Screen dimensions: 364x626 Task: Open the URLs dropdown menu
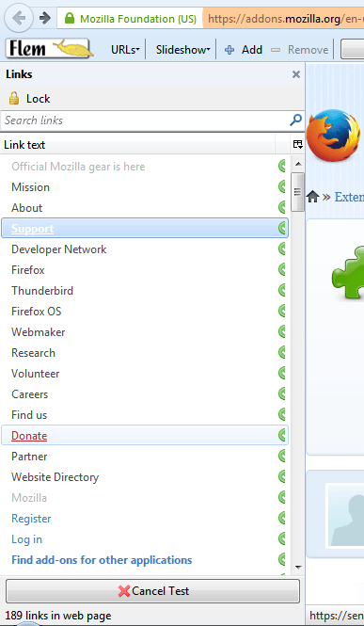coord(125,50)
